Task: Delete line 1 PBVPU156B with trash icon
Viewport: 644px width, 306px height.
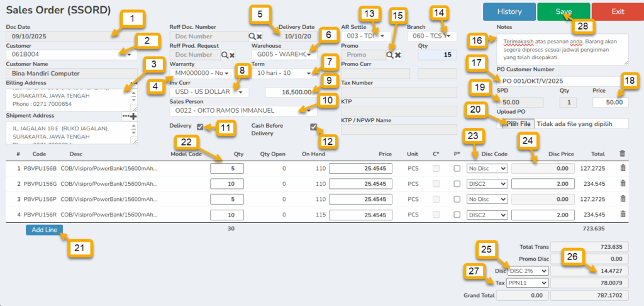Action: coord(623,168)
